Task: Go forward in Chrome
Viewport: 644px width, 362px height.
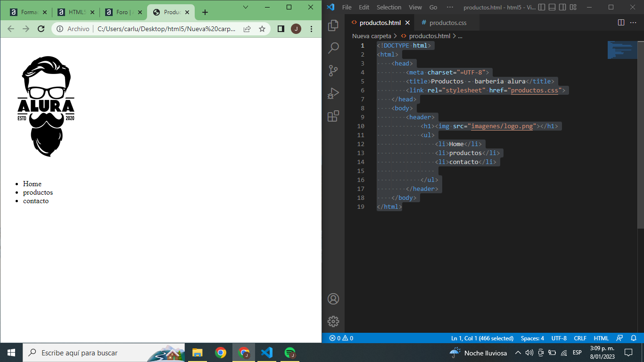Action: 26,29
